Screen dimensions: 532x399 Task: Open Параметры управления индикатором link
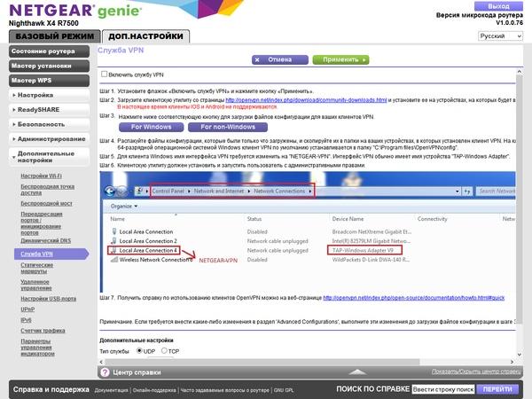click(37, 347)
